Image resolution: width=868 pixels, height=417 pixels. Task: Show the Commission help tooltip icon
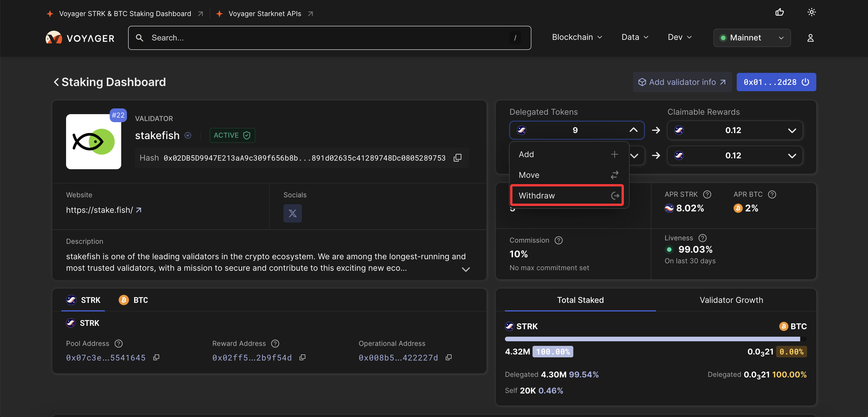point(558,240)
